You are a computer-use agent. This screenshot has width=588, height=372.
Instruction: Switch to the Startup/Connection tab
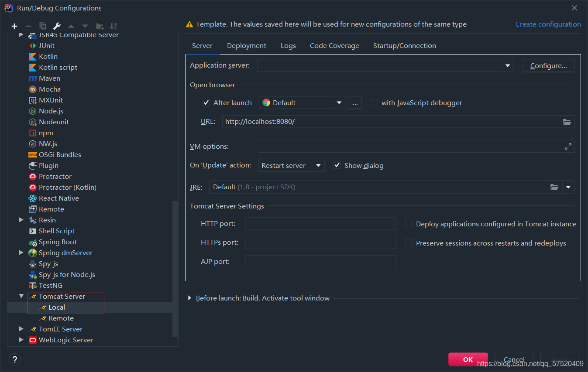(x=404, y=46)
